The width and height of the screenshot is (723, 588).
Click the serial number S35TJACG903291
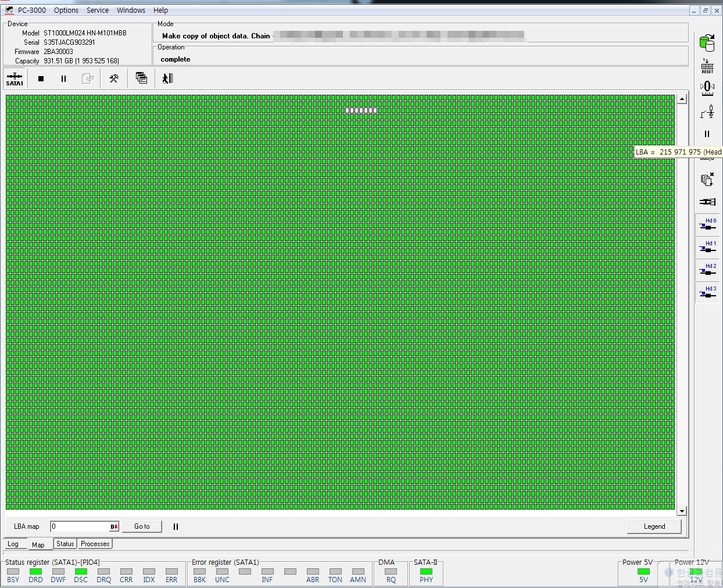tap(69, 42)
